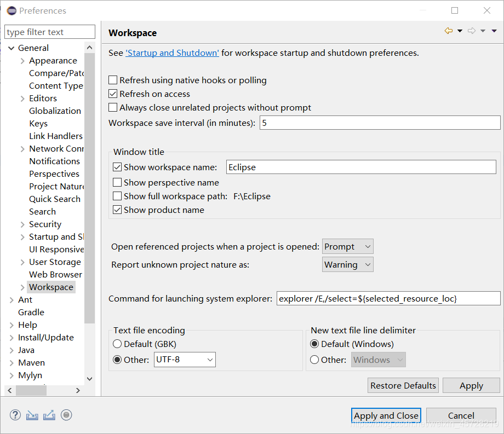Expand the Mylyn tree node
Image resolution: width=504 pixels, height=434 pixels.
(x=12, y=375)
